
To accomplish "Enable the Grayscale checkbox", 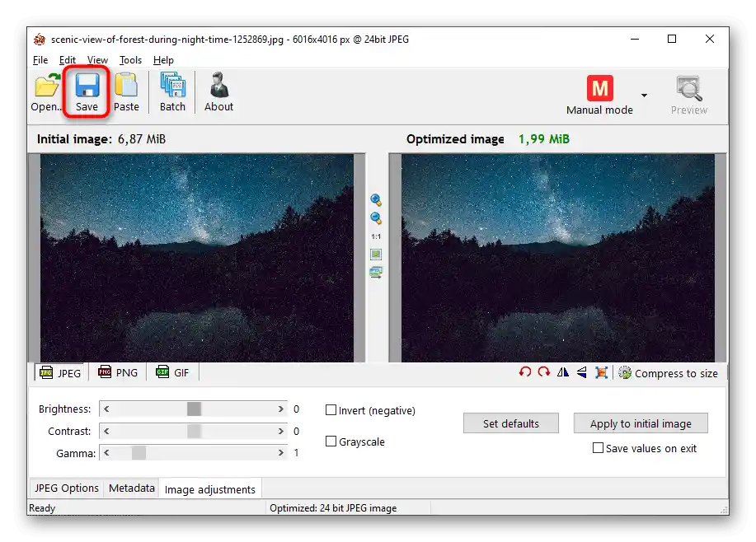I will [x=331, y=442].
